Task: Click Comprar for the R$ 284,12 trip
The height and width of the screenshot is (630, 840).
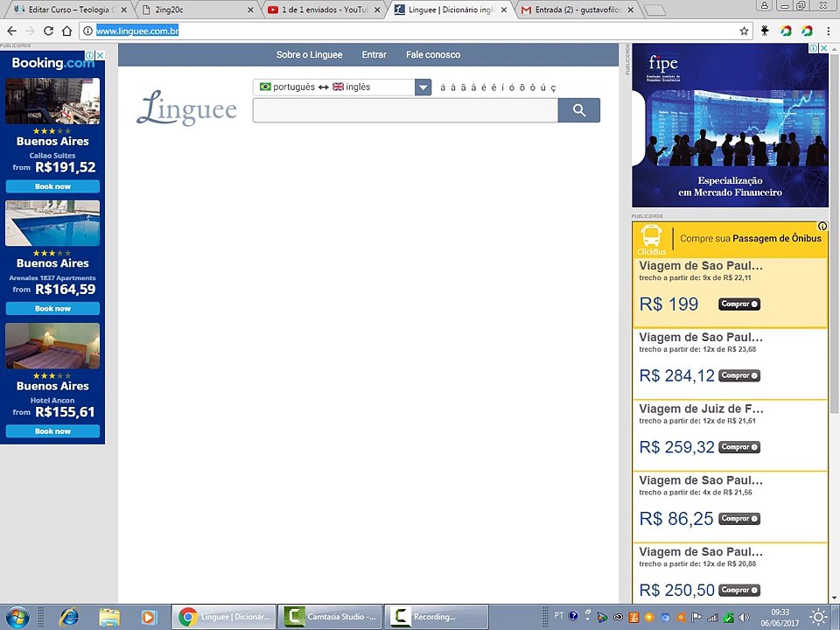Action: coord(738,375)
